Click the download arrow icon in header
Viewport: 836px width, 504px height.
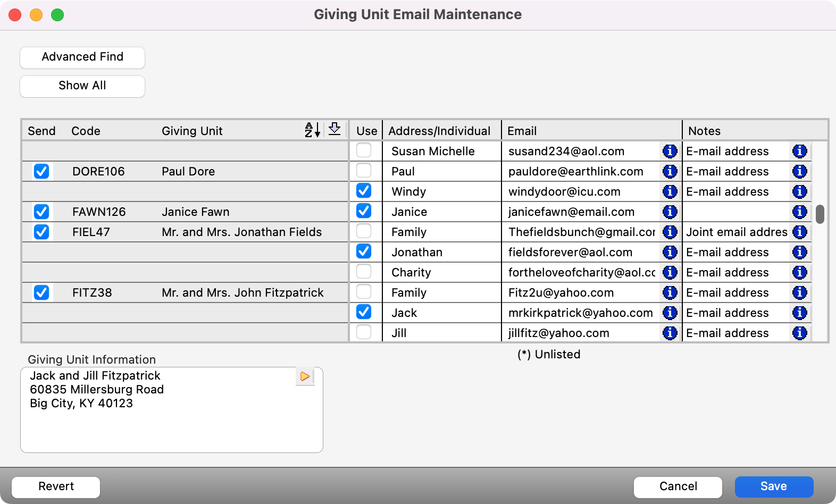pos(335,129)
